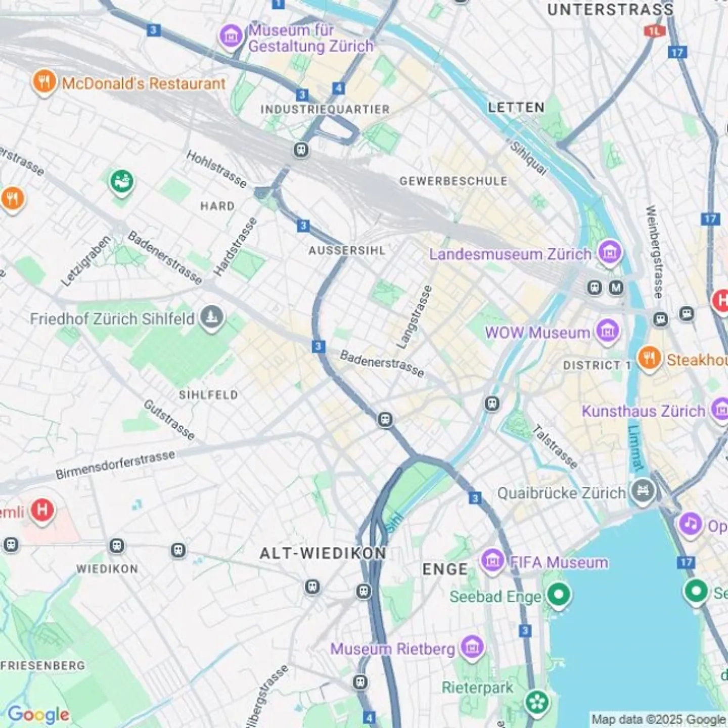Open the Map data ©2025 Google attribution
Image resolution: width=728 pixels, height=728 pixels.
tap(659, 719)
